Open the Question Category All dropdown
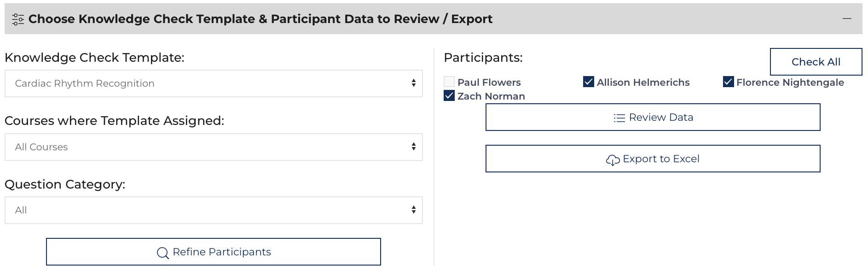868x272 pixels. 214,210
